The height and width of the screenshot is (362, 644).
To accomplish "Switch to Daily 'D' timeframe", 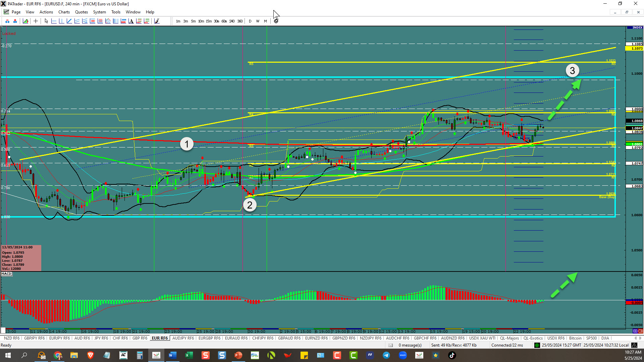I will (250, 21).
